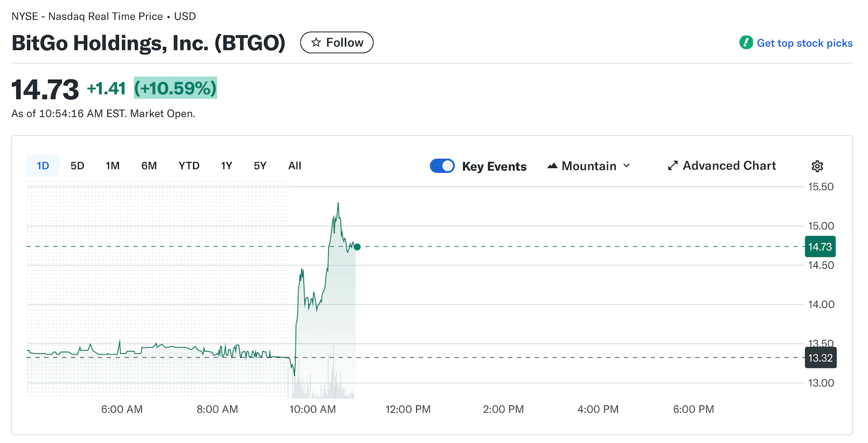Image resolution: width=868 pixels, height=443 pixels.
Task: Click the As of 10:54:16 AM timestamp
Action: pyautogui.click(x=104, y=114)
